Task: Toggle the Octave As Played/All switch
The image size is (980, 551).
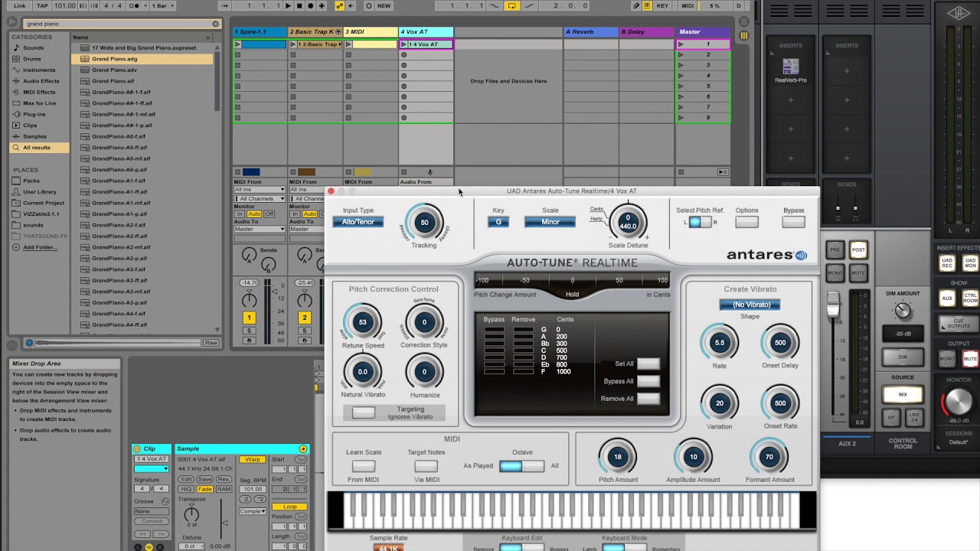Action: (521, 465)
